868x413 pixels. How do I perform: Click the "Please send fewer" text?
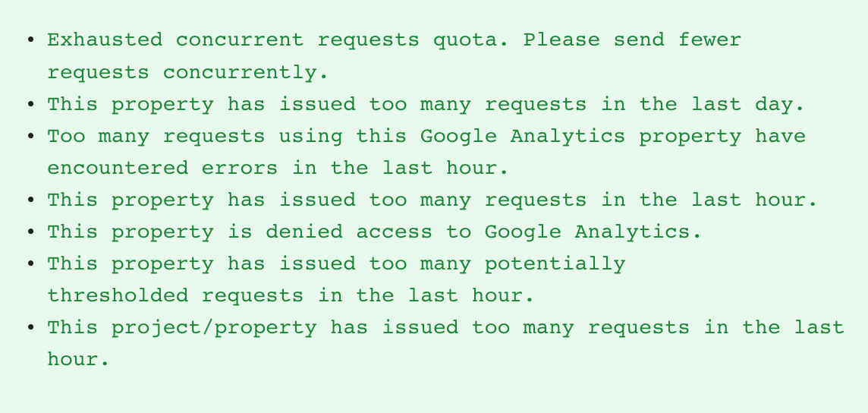(632, 39)
